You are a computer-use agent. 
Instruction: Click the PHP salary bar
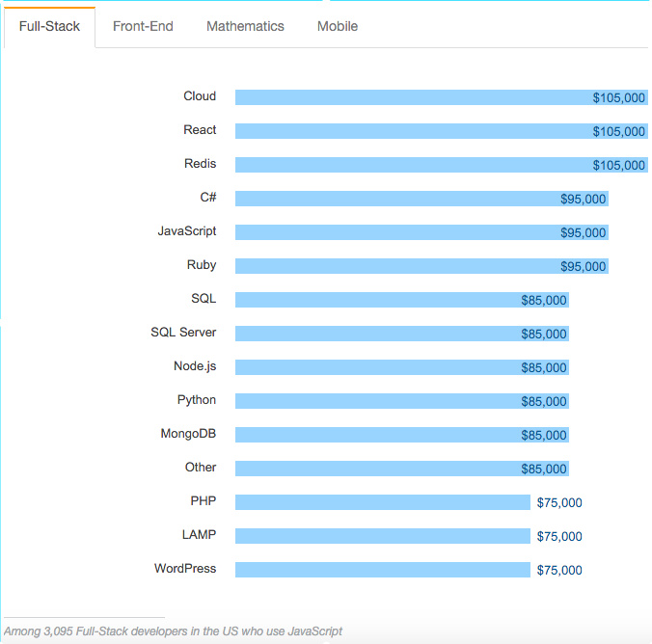tap(383, 502)
